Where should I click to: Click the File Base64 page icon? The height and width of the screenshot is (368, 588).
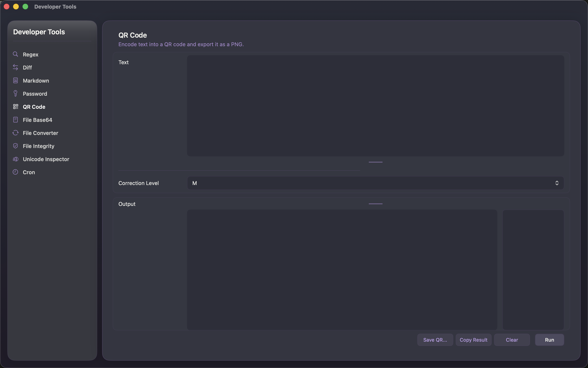[15, 120]
